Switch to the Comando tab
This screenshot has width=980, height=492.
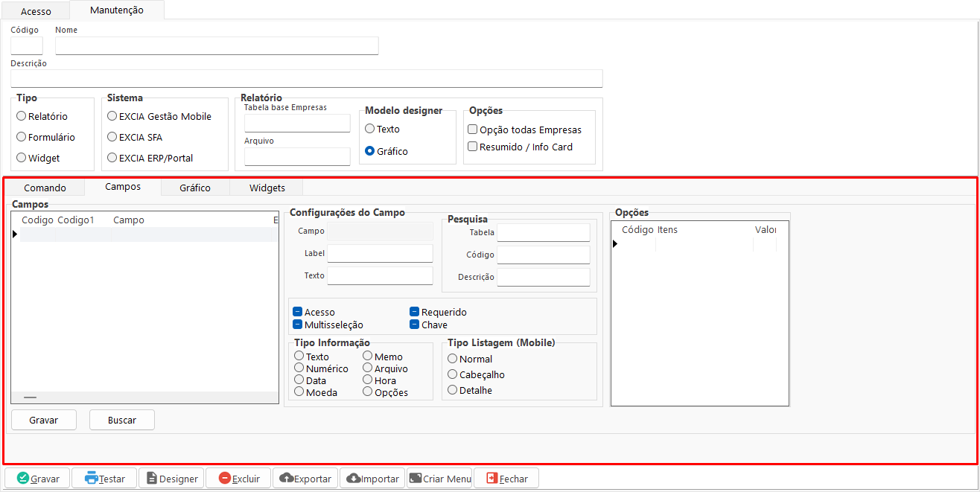point(45,188)
